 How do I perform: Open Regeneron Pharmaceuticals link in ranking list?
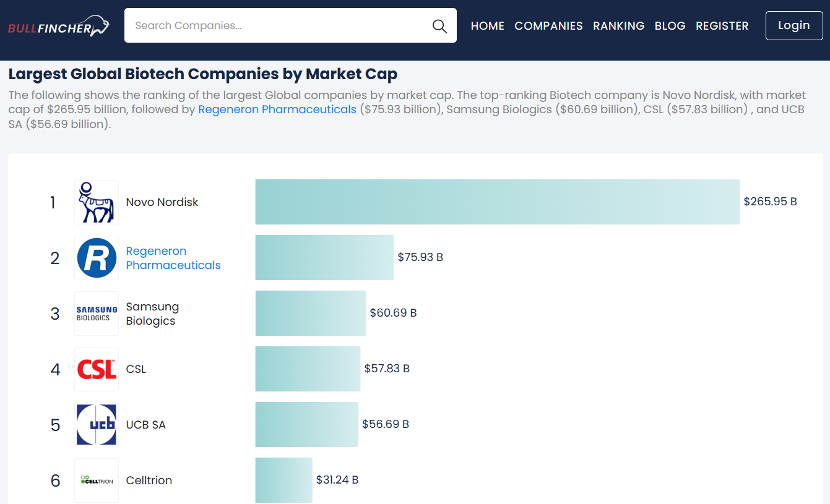click(x=173, y=258)
